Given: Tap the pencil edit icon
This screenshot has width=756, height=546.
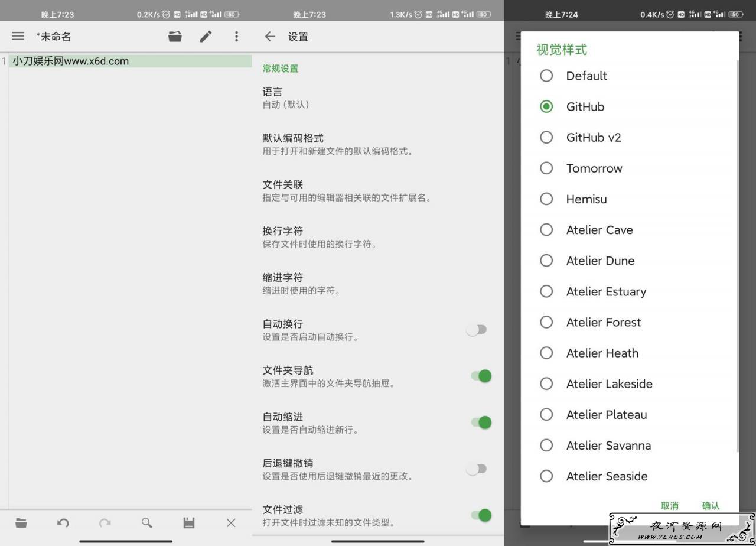Looking at the screenshot, I should [206, 37].
